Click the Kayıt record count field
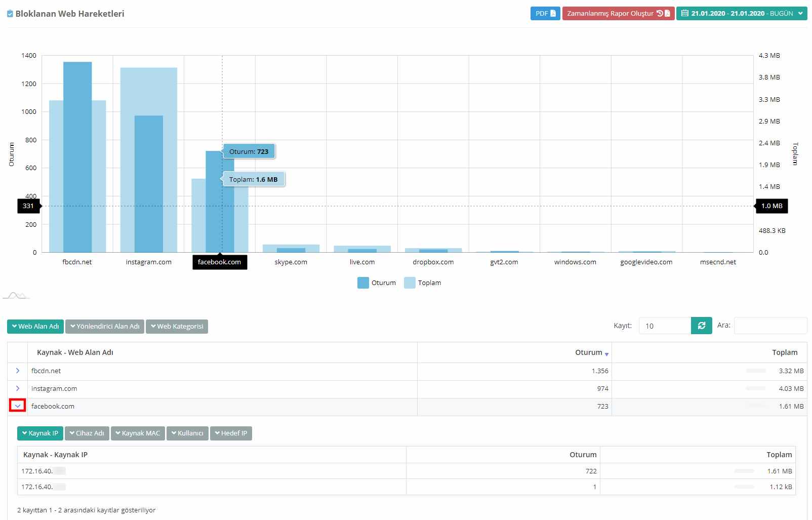Viewport: 812px width, 520px height. (x=664, y=326)
